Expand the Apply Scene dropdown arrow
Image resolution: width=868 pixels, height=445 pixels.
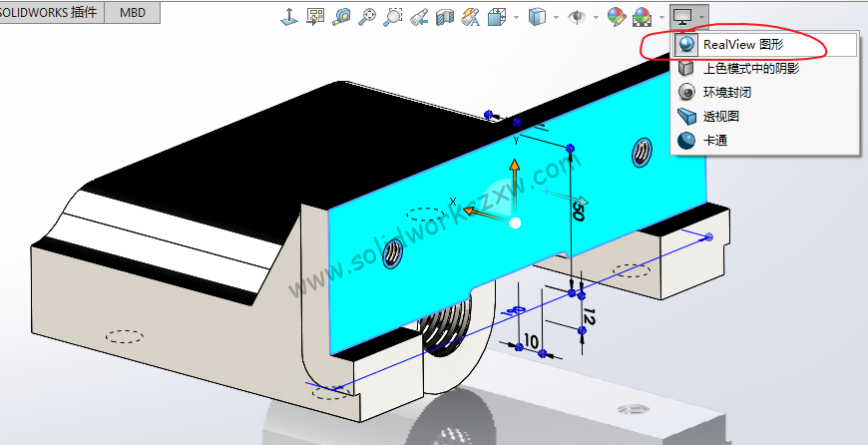[662, 18]
